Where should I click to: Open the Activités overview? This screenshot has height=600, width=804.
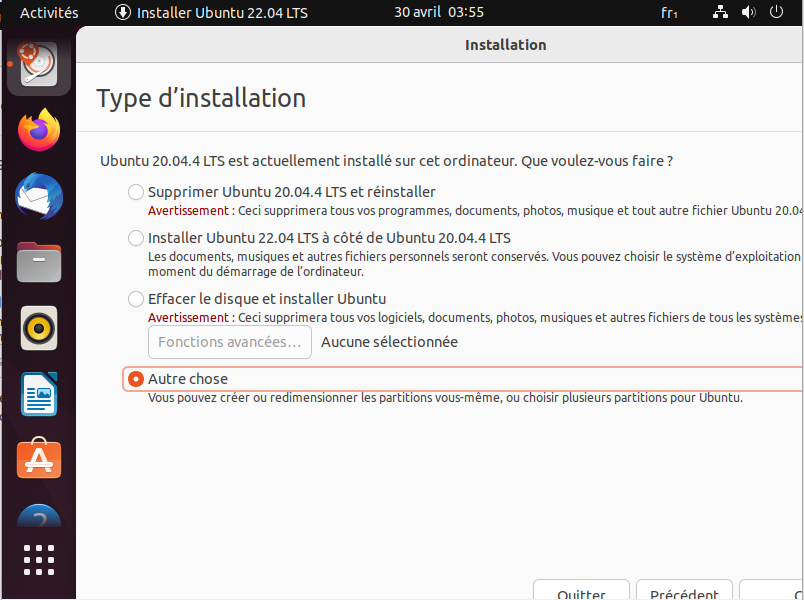[49, 13]
